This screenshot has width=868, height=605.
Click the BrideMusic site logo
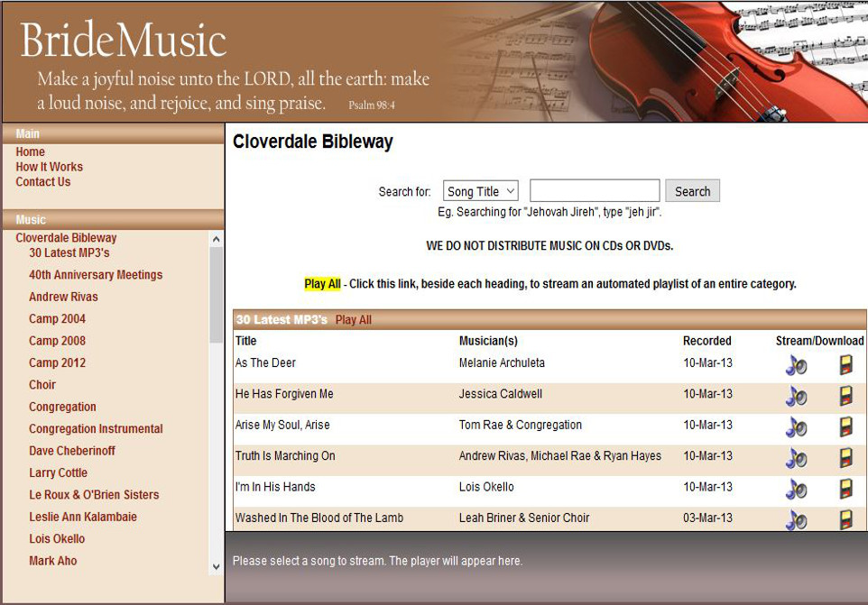(123, 40)
